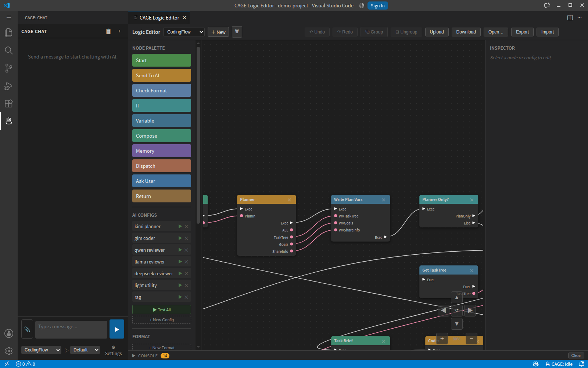This screenshot has height=368, width=588.
Task: Click the node palette vertical scrollbar
Action: tap(198, 135)
